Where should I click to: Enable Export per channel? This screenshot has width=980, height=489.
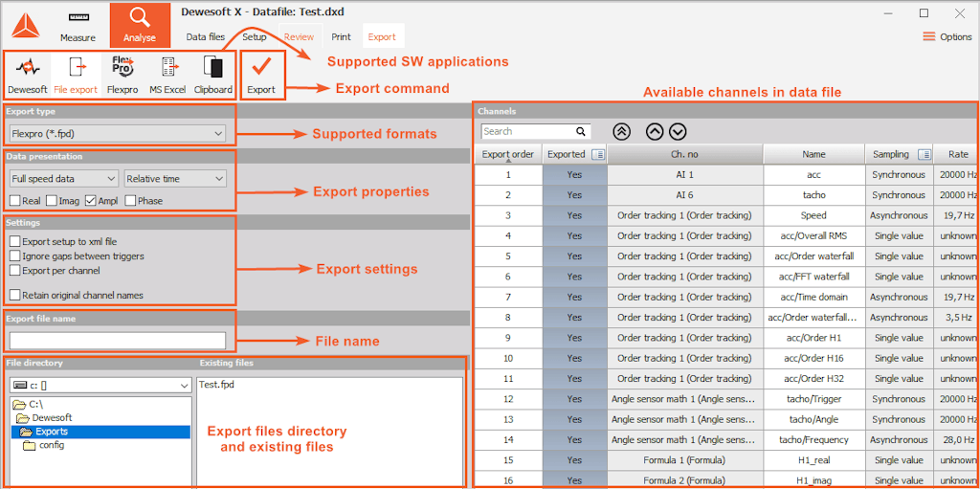pyautogui.click(x=15, y=270)
